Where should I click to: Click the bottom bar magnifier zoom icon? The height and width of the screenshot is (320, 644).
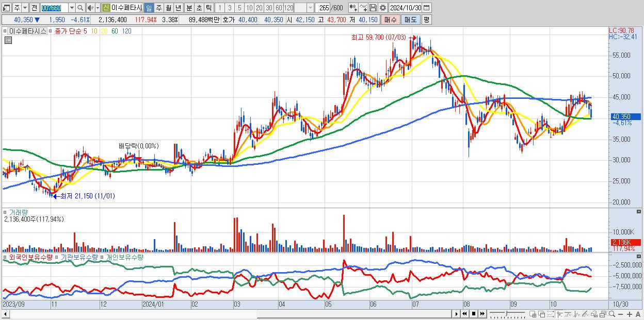click(x=611, y=314)
